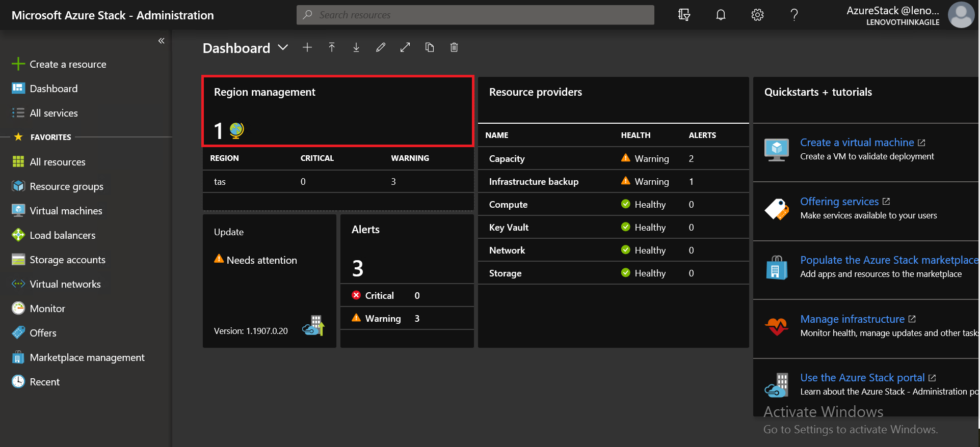This screenshot has height=447, width=980.
Task: Open the Network resource provider row
Action: tap(613, 250)
